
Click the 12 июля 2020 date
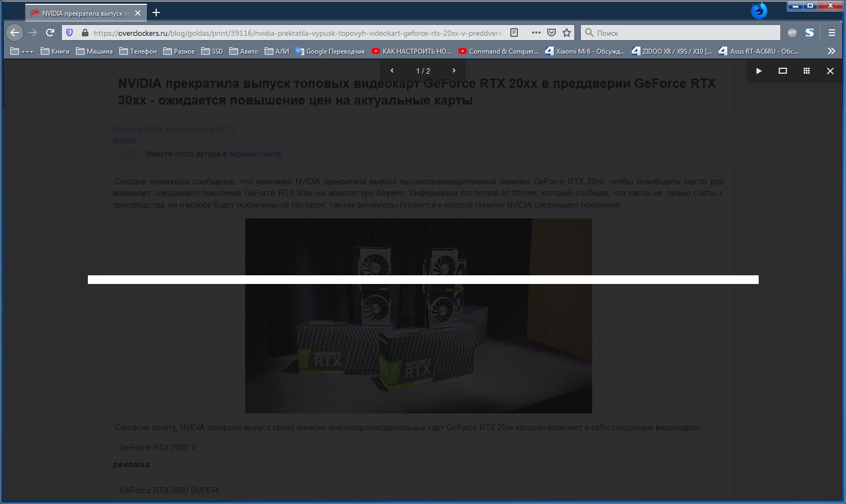[x=174, y=129]
